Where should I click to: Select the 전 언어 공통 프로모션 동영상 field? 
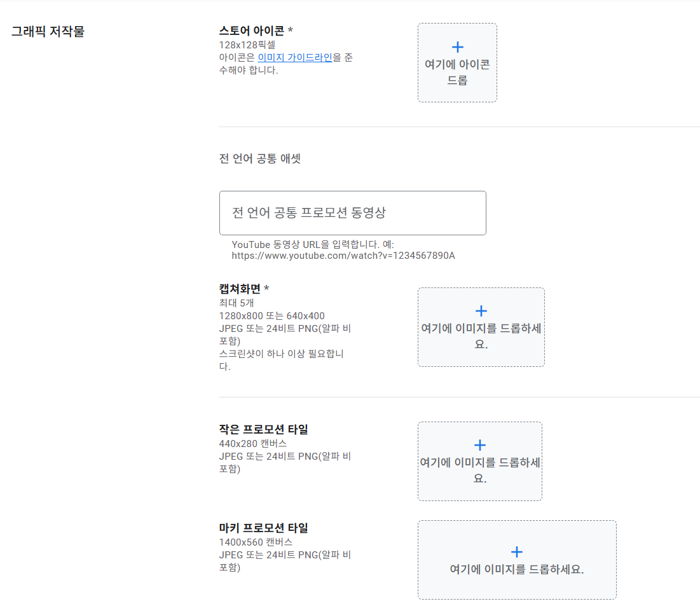[353, 213]
